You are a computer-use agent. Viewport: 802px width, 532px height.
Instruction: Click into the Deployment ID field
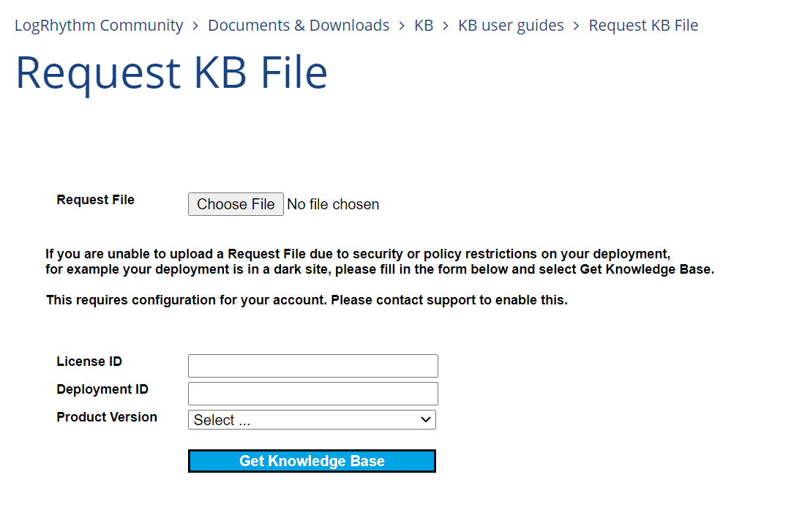pos(312,394)
